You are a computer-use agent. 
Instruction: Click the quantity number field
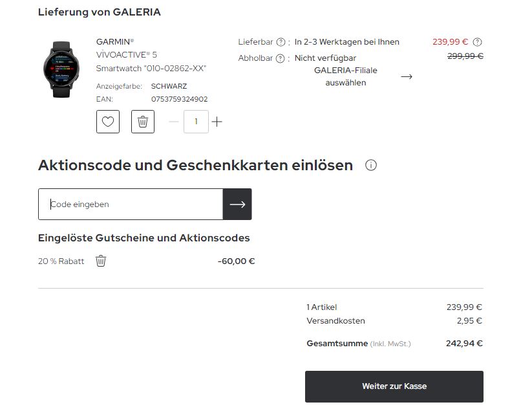tap(196, 122)
